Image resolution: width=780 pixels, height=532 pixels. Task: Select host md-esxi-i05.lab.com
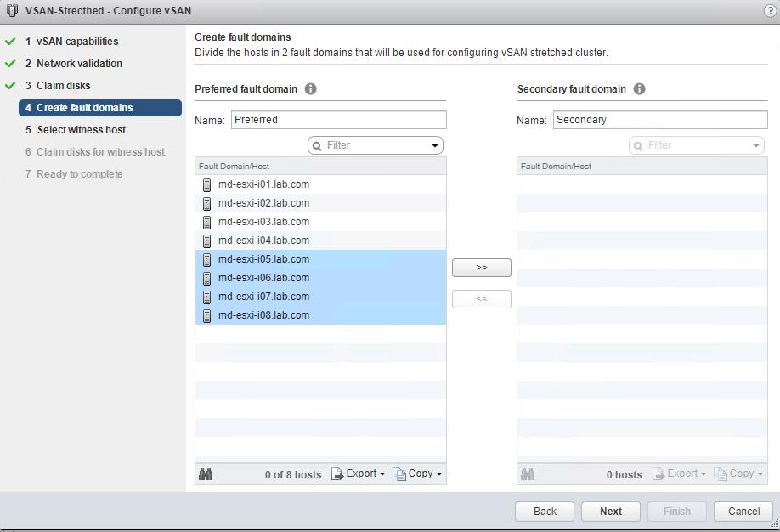pos(320,259)
